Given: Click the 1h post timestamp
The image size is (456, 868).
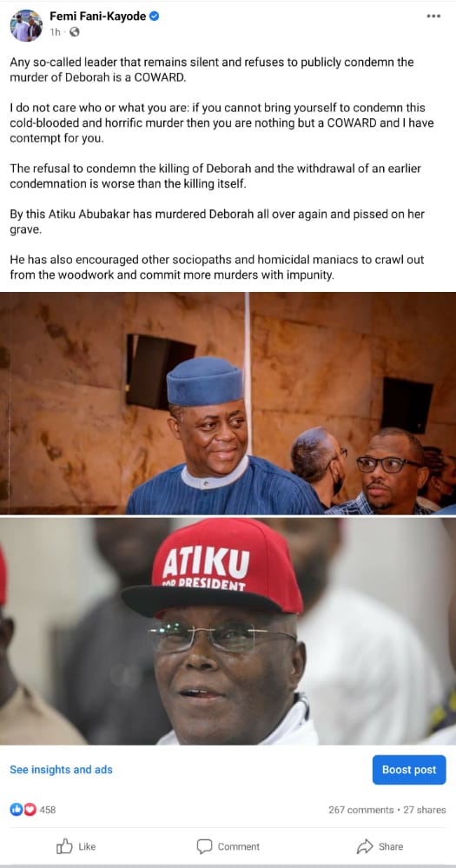Looking at the screenshot, I should (x=55, y=32).
